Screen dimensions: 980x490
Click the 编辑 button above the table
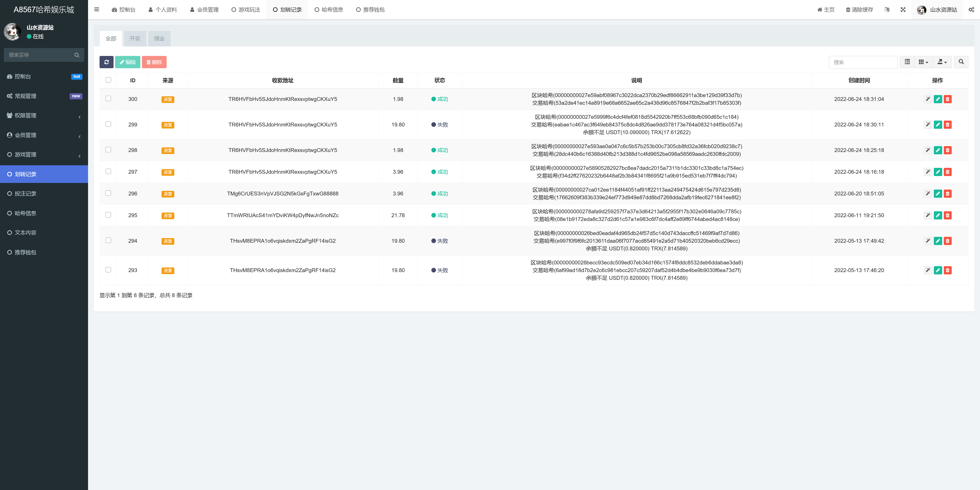(127, 62)
